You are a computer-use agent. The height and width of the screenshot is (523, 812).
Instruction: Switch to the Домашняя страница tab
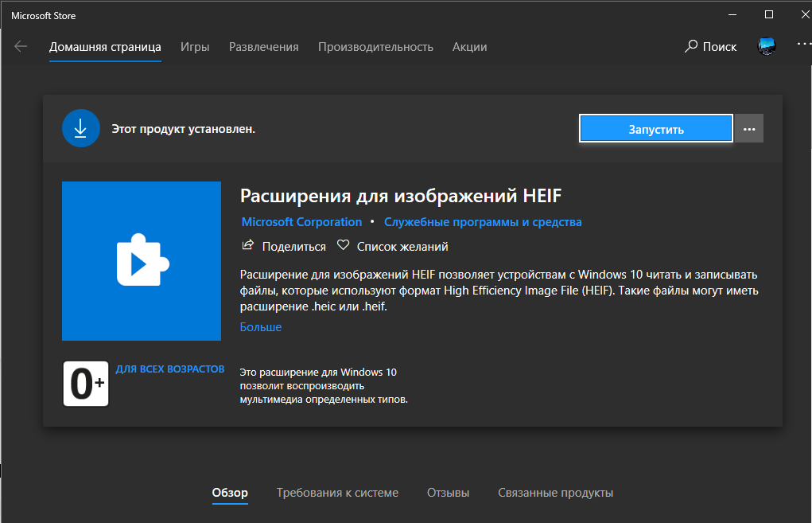[105, 47]
